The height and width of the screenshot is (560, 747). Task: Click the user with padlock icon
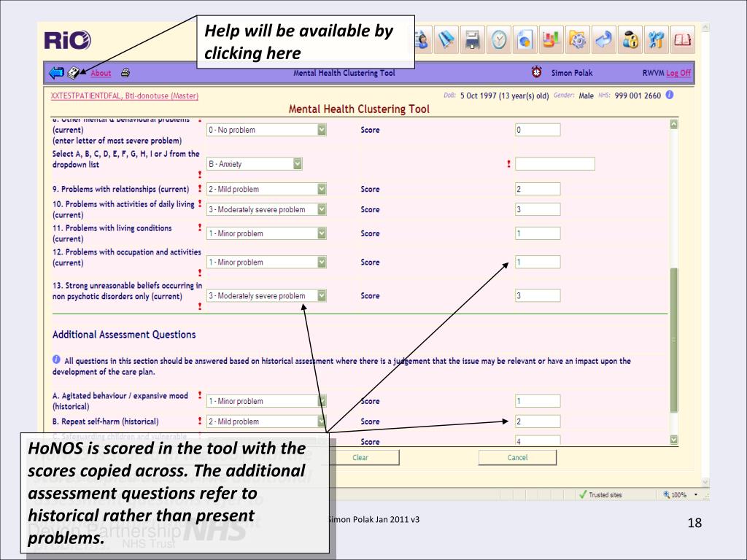click(x=630, y=39)
